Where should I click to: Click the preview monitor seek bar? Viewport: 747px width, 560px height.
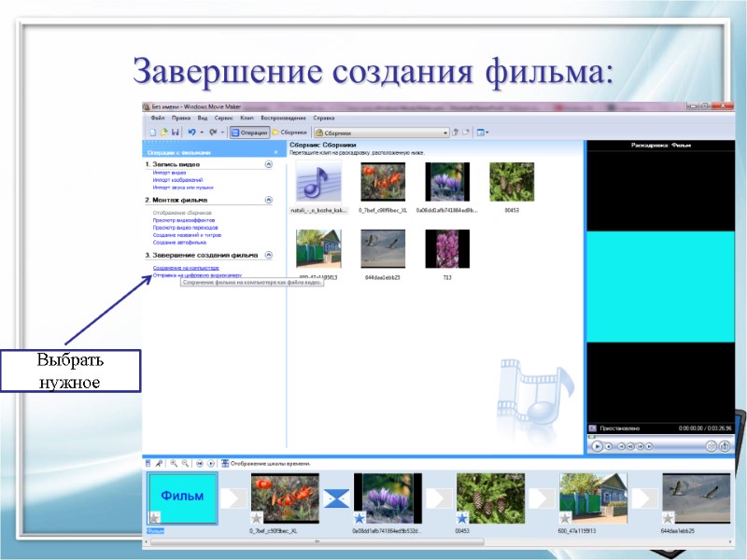[x=660, y=437]
